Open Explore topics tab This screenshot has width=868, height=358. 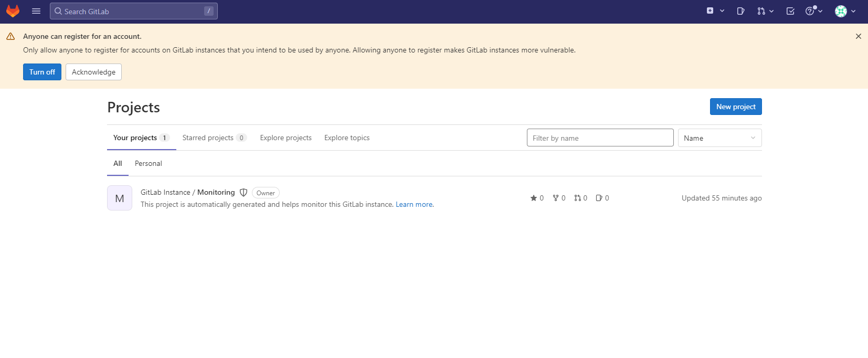point(347,138)
